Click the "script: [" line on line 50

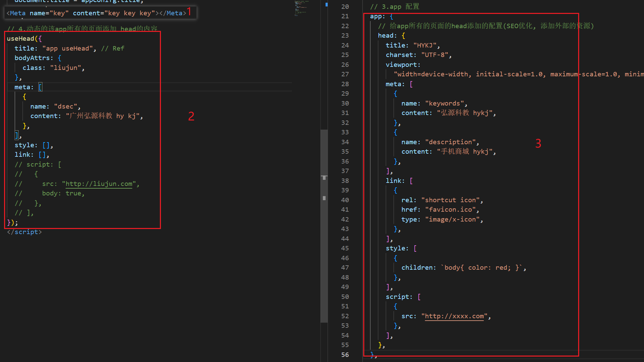tap(403, 297)
